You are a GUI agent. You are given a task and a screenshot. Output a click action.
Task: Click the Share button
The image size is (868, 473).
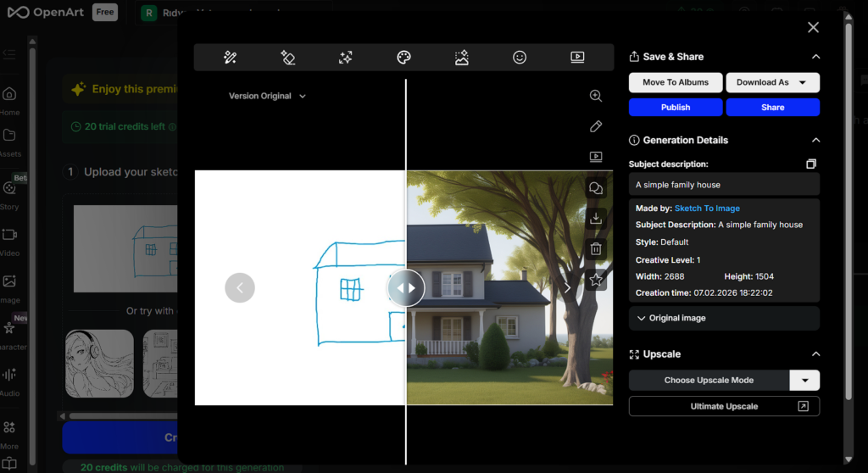pos(773,108)
